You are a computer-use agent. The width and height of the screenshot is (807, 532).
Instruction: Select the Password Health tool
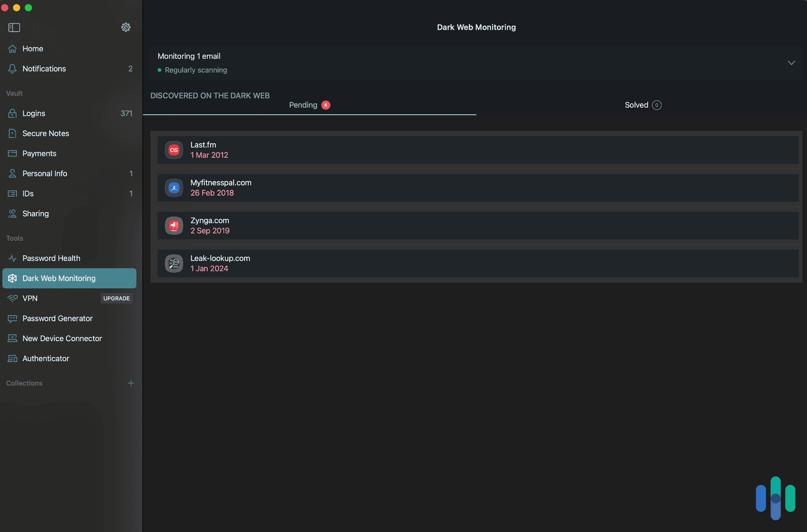(51, 258)
